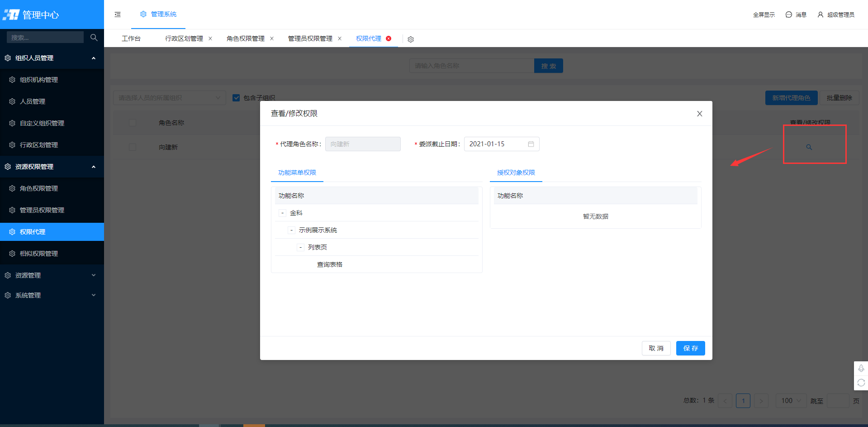Toggle the 包含子组织 checkbox
This screenshot has width=868, height=427.
point(236,98)
